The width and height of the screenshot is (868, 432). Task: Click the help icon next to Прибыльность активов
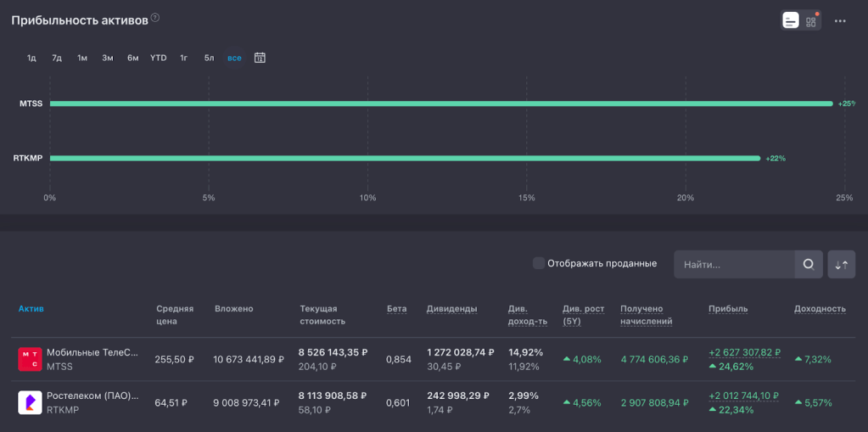point(155,18)
